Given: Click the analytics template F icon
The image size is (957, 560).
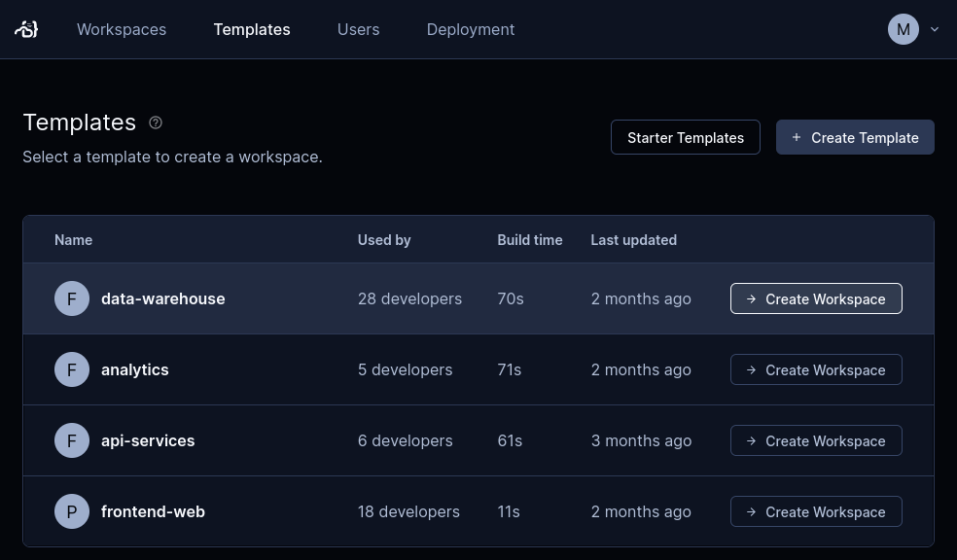Looking at the screenshot, I should point(71,369).
